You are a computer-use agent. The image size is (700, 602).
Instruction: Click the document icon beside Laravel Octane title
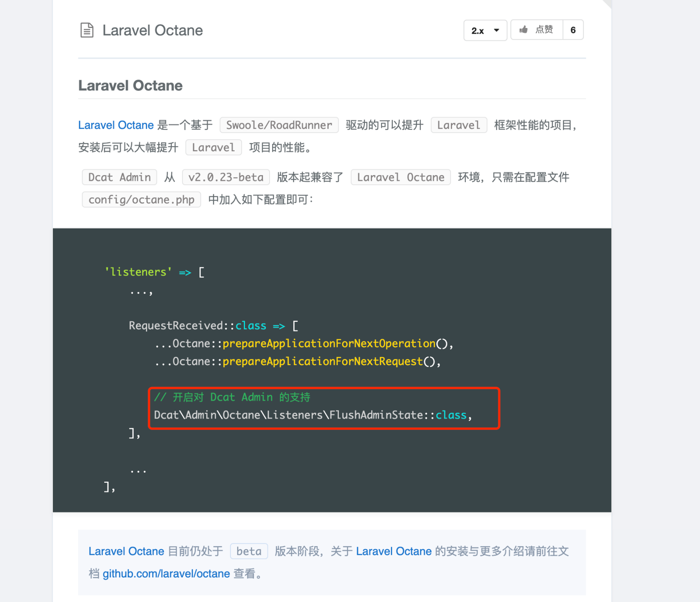pos(87,30)
